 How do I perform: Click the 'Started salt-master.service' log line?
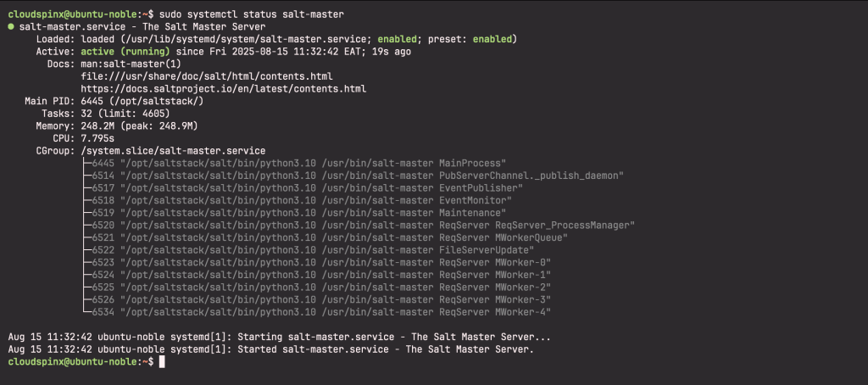[271, 349]
